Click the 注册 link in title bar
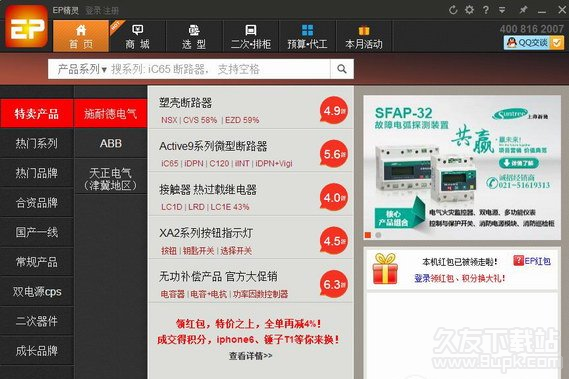The width and height of the screenshot is (569, 379). (110, 10)
